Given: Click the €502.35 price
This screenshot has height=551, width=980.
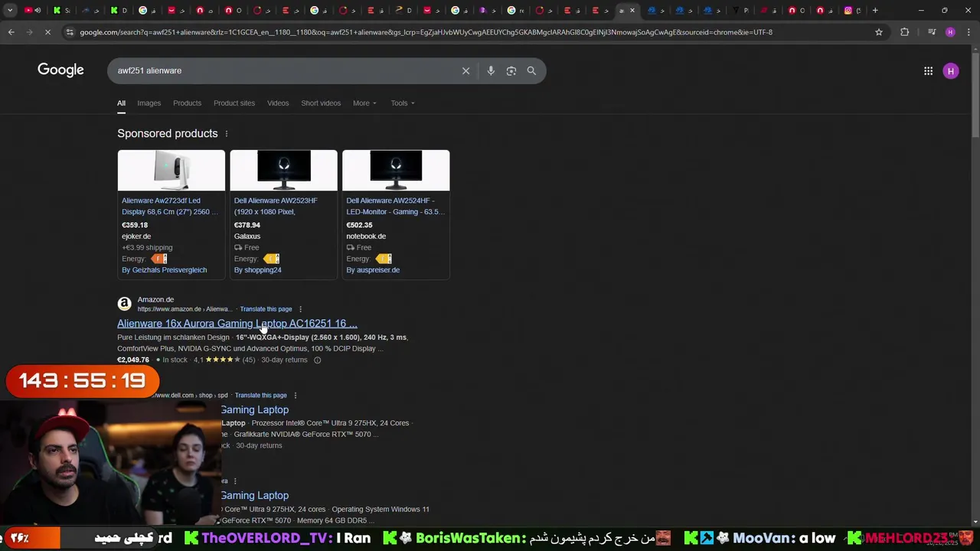Looking at the screenshot, I should 359,225.
